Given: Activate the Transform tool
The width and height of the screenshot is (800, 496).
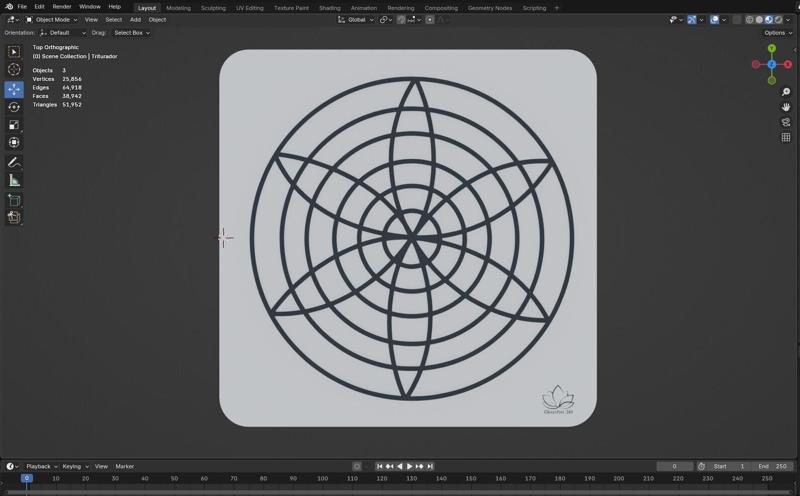Looking at the screenshot, I should pyautogui.click(x=14, y=142).
